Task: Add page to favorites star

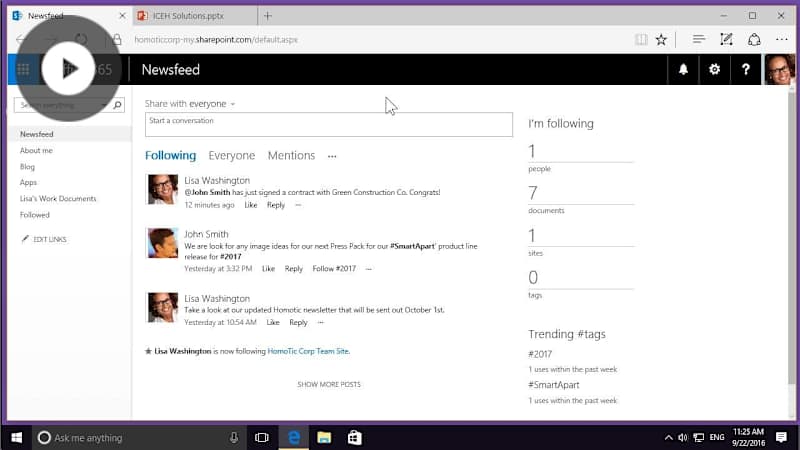Action: click(x=661, y=39)
